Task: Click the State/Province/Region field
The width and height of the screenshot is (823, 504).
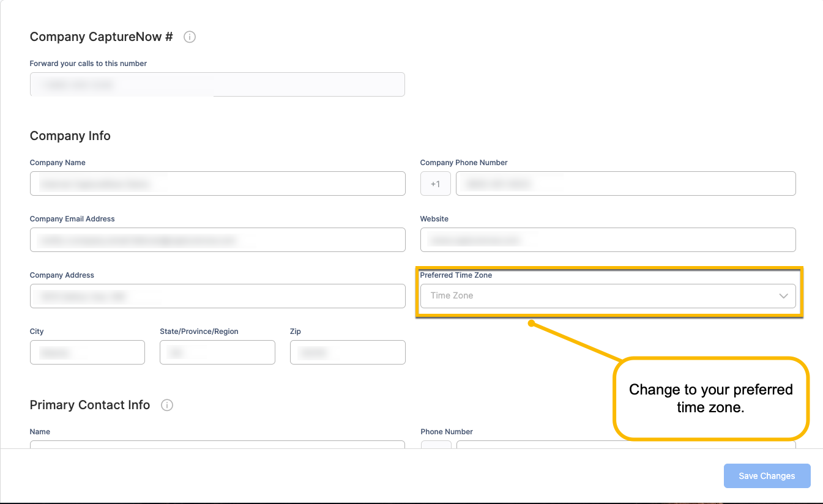Action: [x=217, y=352]
